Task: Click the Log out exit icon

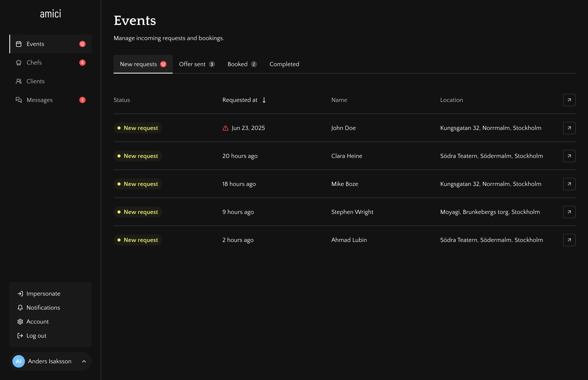Action: coord(20,336)
